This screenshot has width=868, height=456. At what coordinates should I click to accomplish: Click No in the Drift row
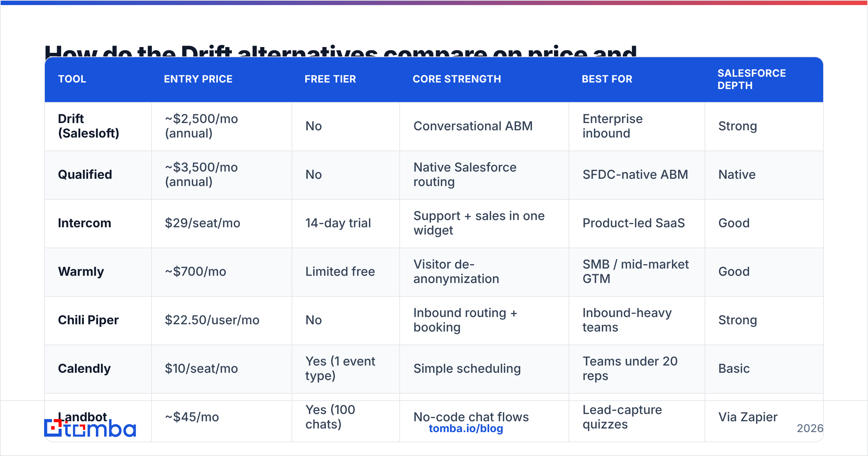click(314, 126)
